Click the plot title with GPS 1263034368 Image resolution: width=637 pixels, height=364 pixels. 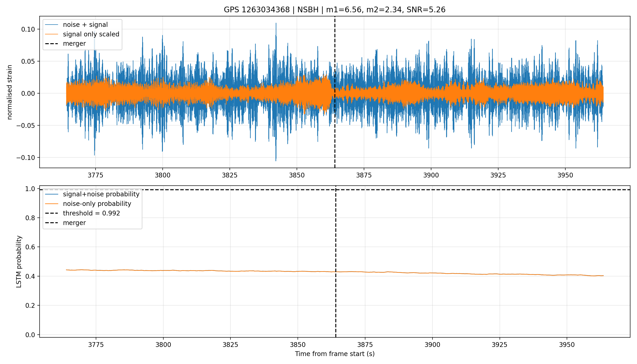coord(334,10)
